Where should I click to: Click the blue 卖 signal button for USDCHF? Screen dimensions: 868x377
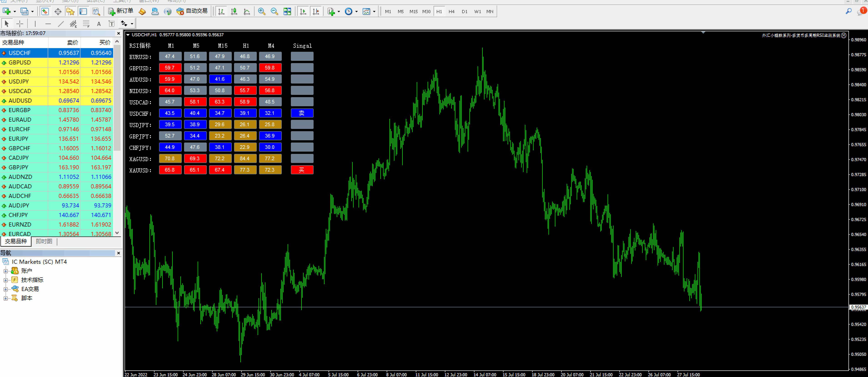[x=302, y=113]
